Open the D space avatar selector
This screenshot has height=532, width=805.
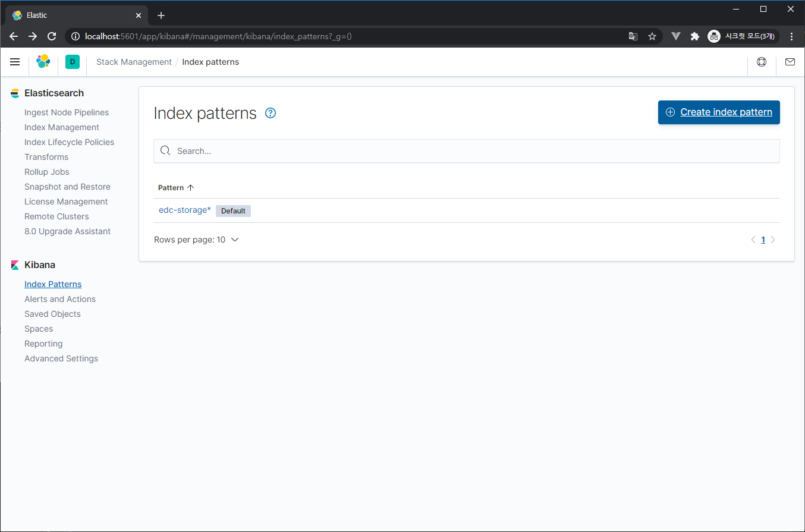(x=72, y=62)
